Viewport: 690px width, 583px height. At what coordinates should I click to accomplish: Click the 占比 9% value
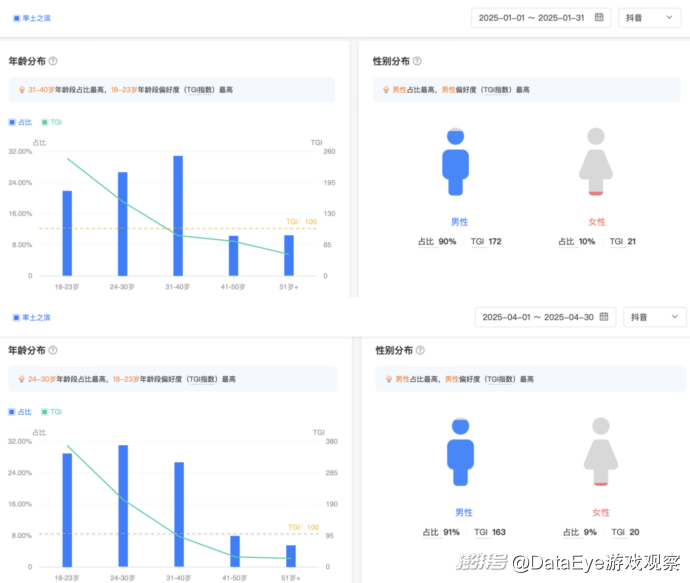(x=580, y=532)
